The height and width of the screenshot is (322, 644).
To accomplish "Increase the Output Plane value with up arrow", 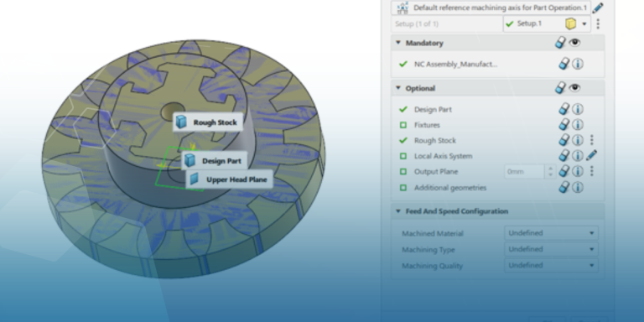I will click(x=550, y=169).
